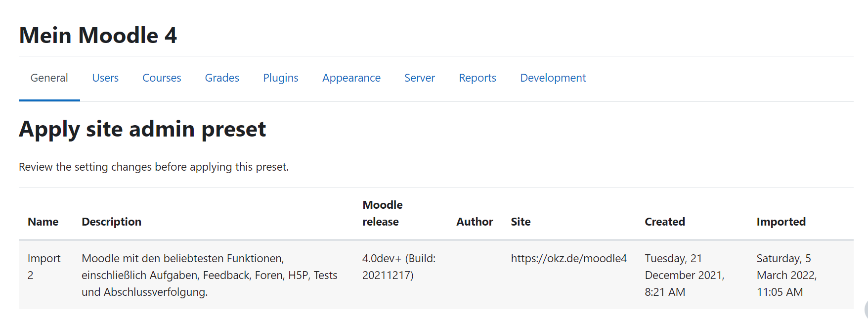Go to the Development tab
The width and height of the screenshot is (868, 328).
(x=553, y=78)
